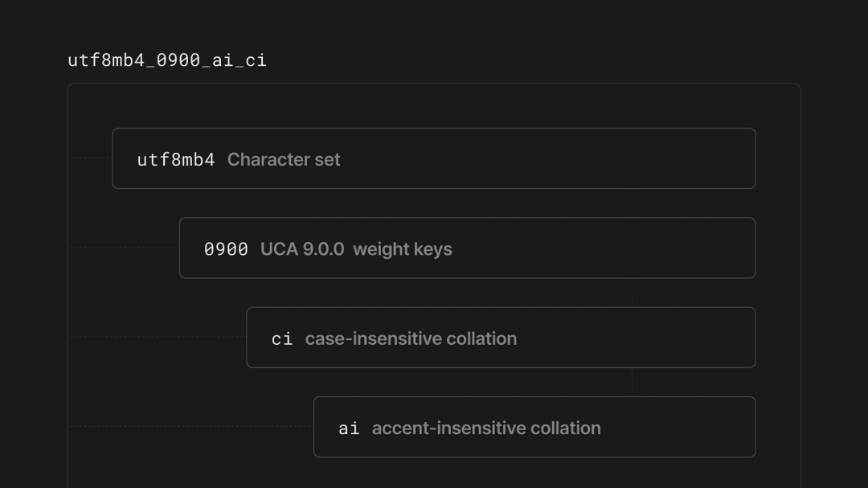Click dashed connector left of 0900 box
868x488 pixels.
124,248
